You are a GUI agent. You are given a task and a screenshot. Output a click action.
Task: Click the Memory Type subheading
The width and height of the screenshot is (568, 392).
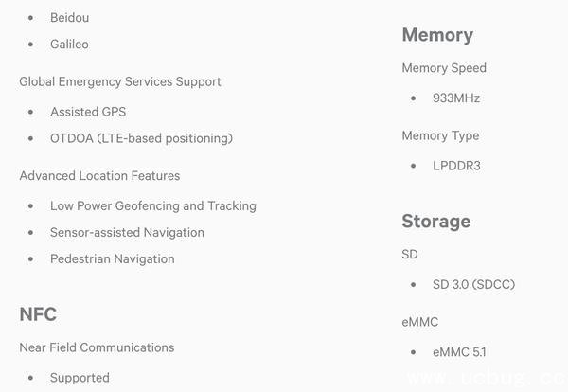coord(440,135)
